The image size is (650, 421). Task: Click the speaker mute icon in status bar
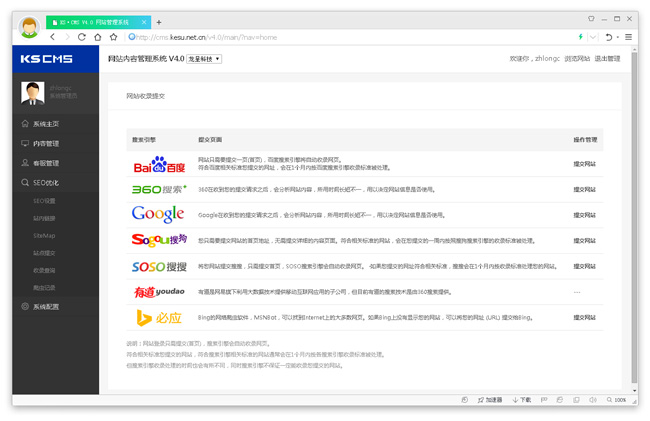pyautogui.click(x=593, y=400)
